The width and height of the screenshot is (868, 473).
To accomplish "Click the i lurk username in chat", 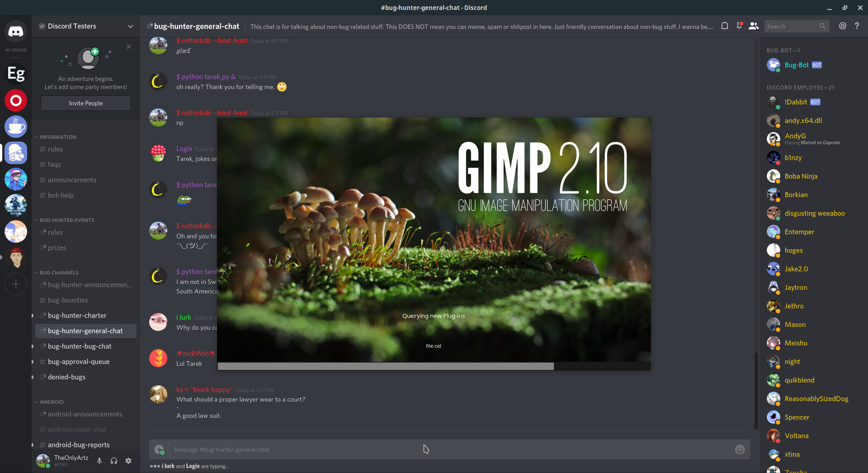I will (184, 317).
